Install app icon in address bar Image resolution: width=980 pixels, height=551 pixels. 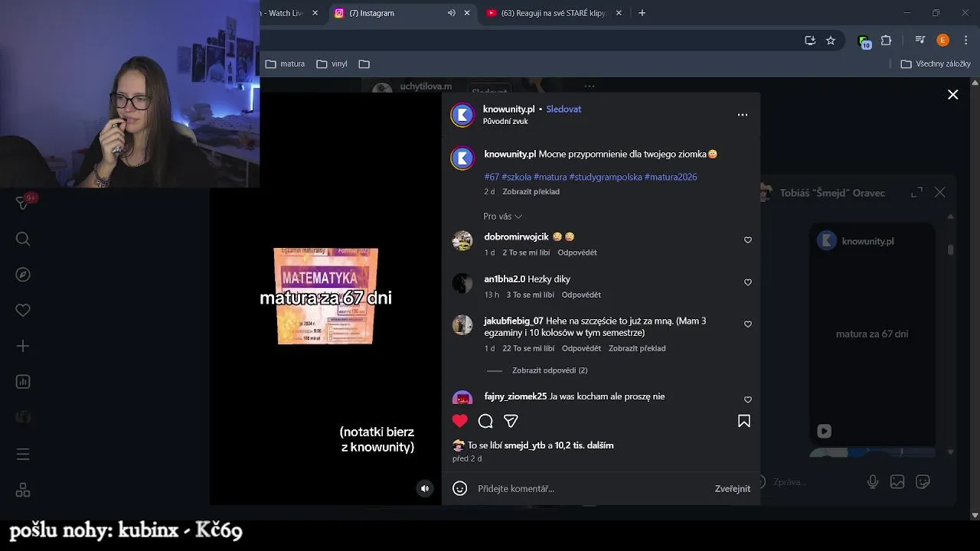tap(810, 41)
